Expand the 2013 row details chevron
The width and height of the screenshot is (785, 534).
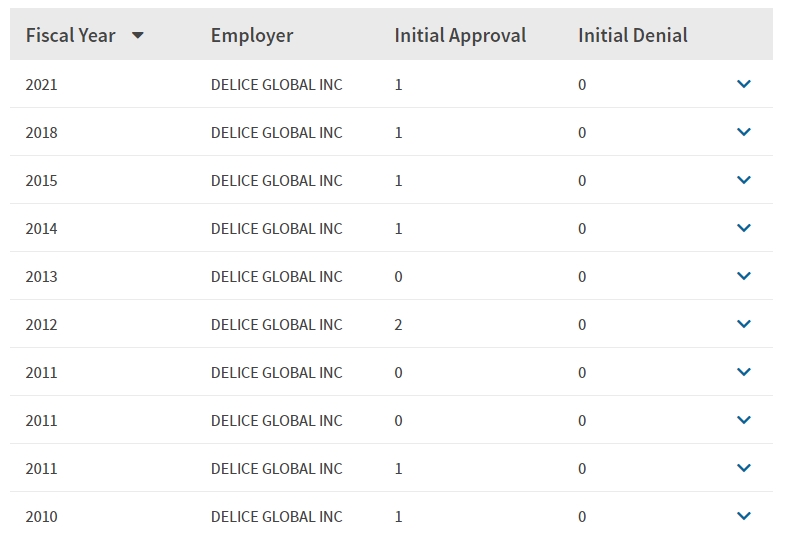[744, 276]
